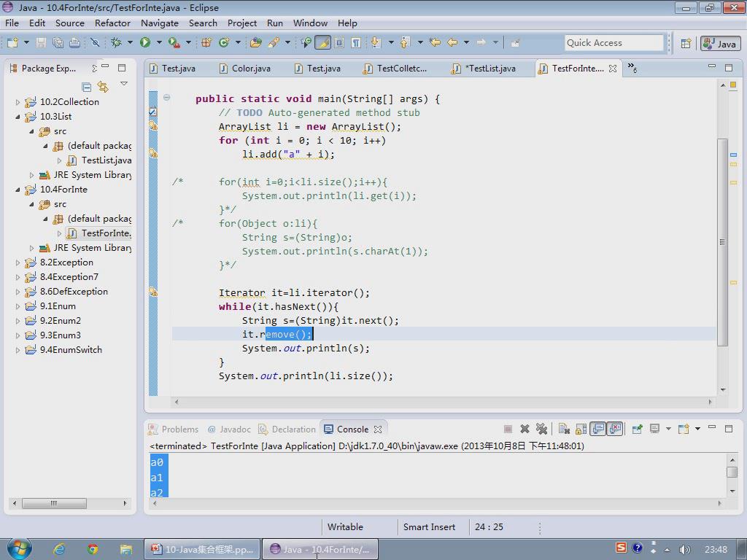This screenshot has width=747, height=560.
Task: Switch to the Color.java tab
Action: pyautogui.click(x=245, y=69)
